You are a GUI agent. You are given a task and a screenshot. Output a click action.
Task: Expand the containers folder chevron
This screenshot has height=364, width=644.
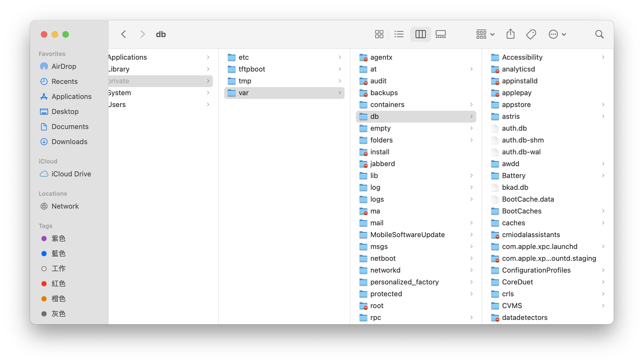click(471, 105)
